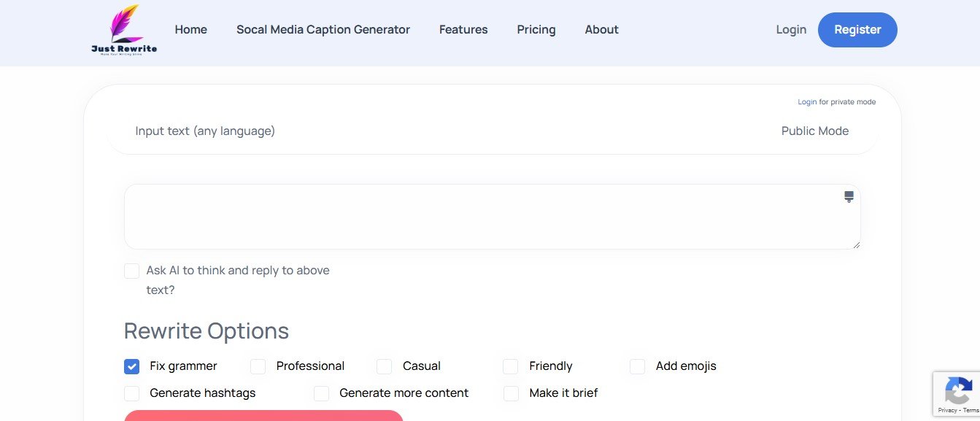Focus the input text area
Image resolution: width=980 pixels, height=421 pixels.
pos(482,217)
